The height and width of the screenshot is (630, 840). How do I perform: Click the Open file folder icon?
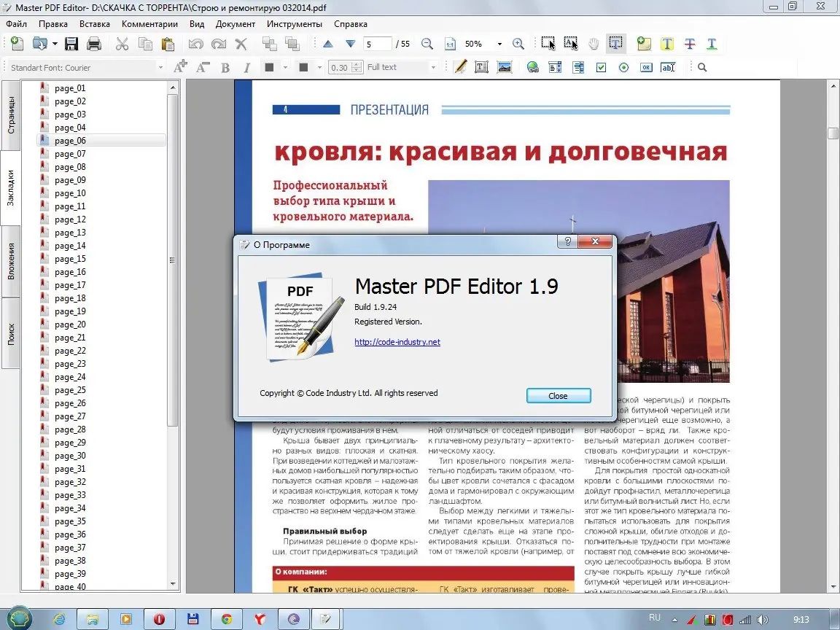pyautogui.click(x=39, y=44)
